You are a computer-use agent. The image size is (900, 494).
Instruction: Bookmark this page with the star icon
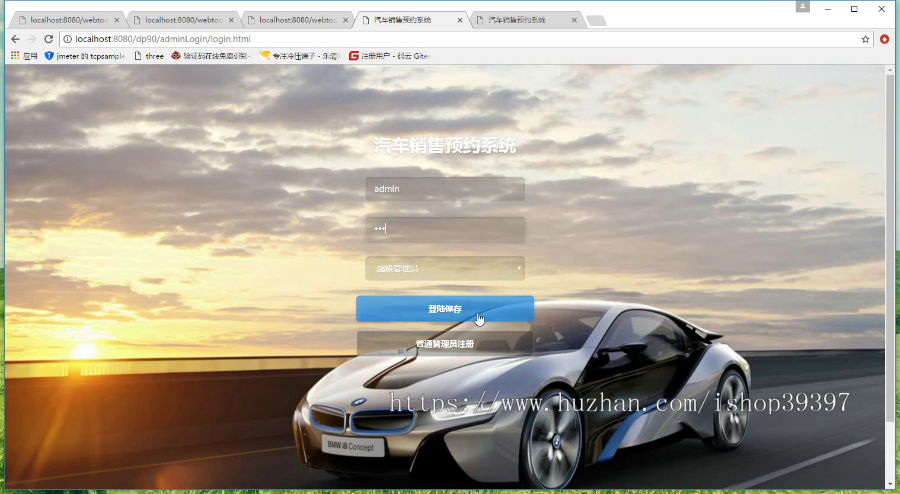point(866,39)
